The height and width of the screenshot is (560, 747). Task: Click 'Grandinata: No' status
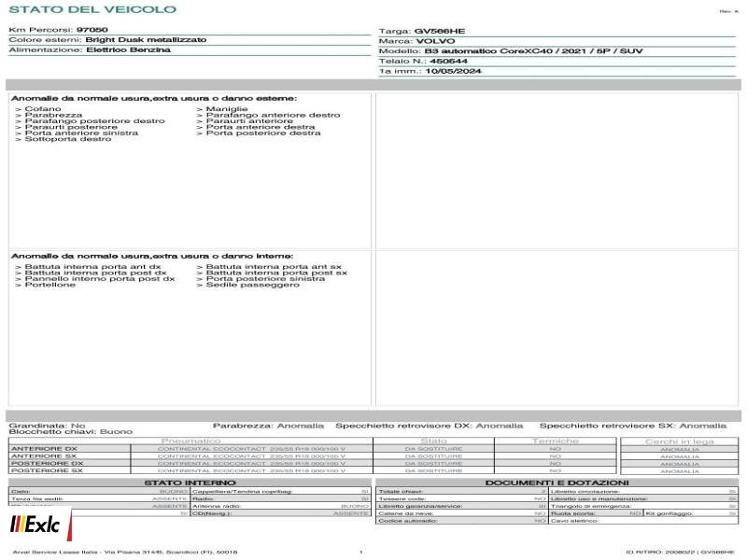pyautogui.click(x=48, y=426)
